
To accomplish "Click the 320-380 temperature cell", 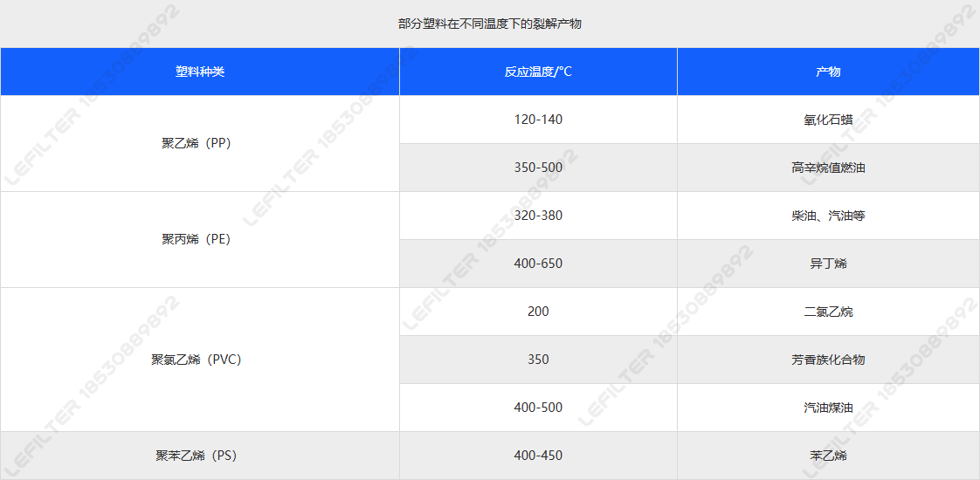I will point(538,216).
